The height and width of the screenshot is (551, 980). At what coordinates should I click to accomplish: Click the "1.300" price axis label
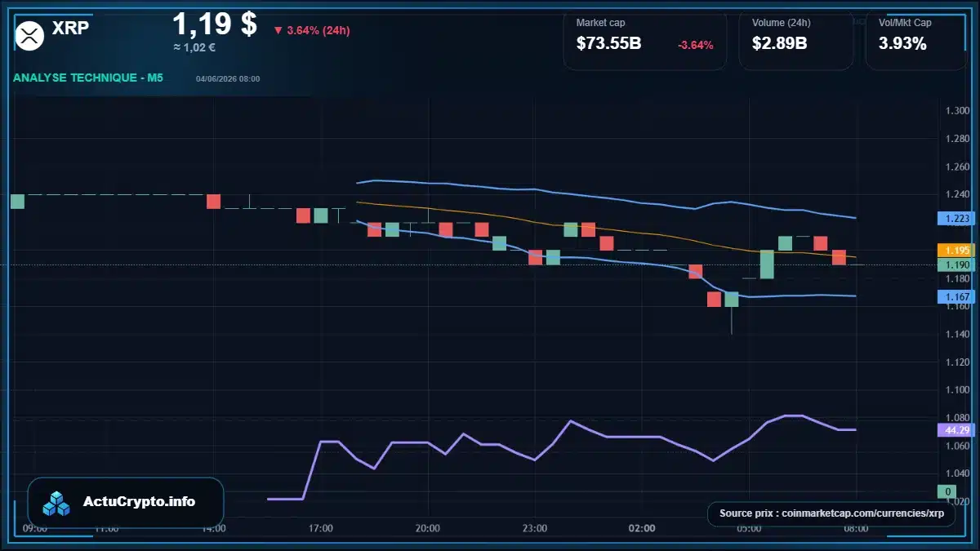pos(956,111)
